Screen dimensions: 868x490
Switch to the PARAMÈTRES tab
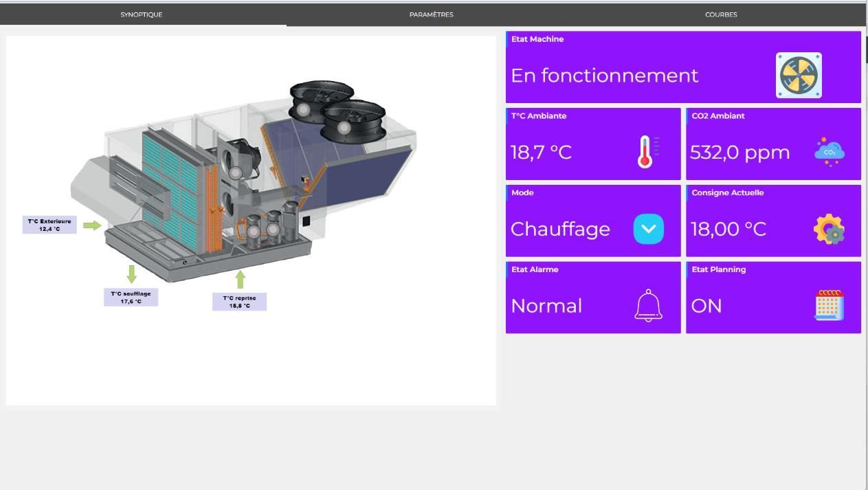pos(431,14)
